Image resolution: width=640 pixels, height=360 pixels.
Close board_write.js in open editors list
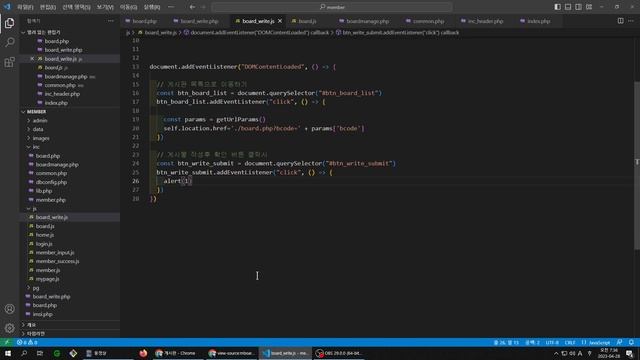point(32,59)
